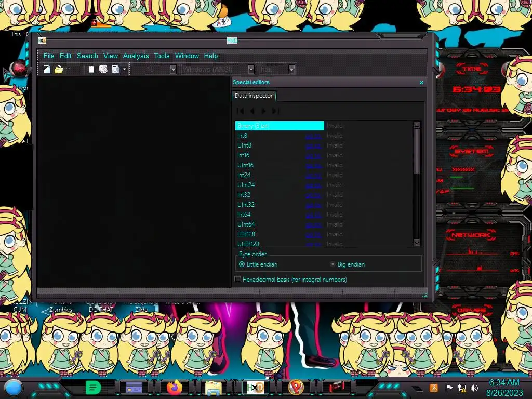This screenshot has width=532, height=399.
Task: Select the Int16 row label
Action: point(243,155)
